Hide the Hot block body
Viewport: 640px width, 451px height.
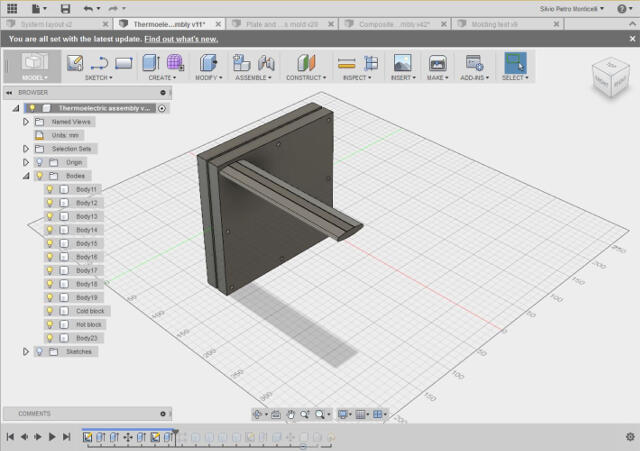[50, 324]
